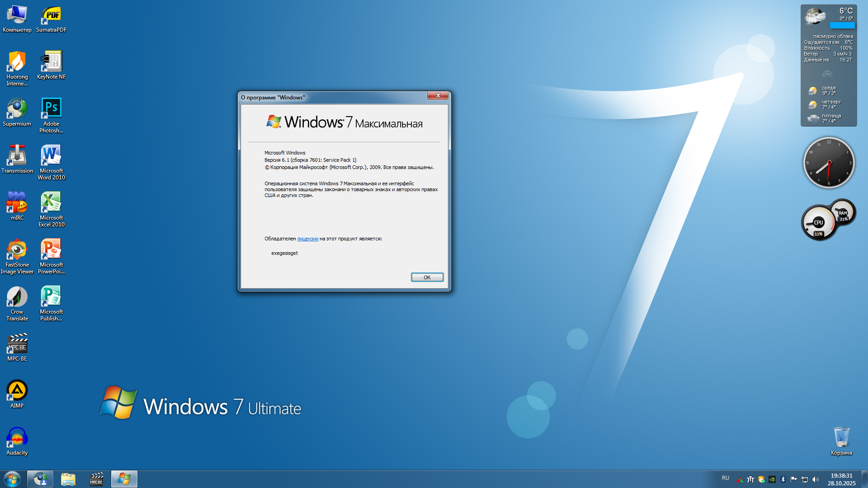The width and height of the screenshot is (868, 488).
Task: Select the Adobe Photoshop desktop icon
Action: pyautogui.click(x=51, y=115)
